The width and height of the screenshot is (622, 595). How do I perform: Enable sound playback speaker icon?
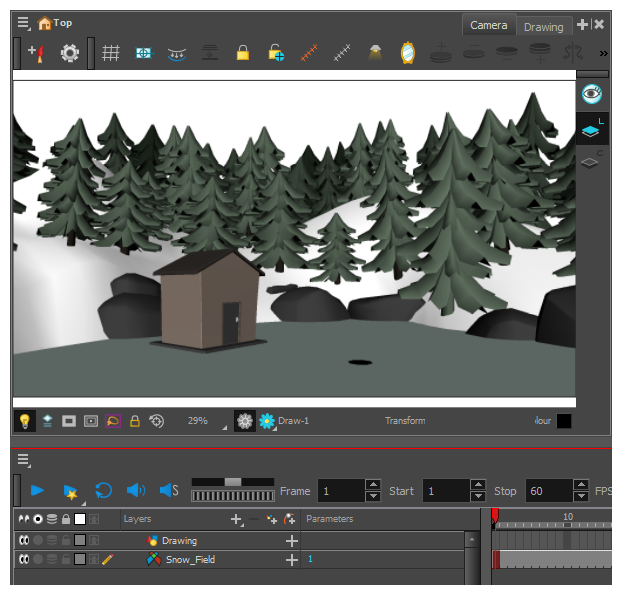point(136,490)
